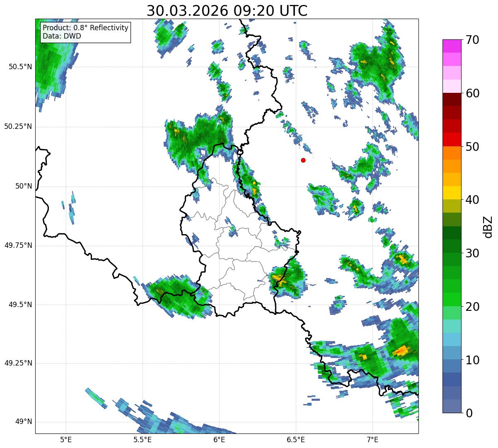Click the "dBZ" colorbar axis label
This screenshot has width=498, height=448.
pyautogui.click(x=488, y=226)
